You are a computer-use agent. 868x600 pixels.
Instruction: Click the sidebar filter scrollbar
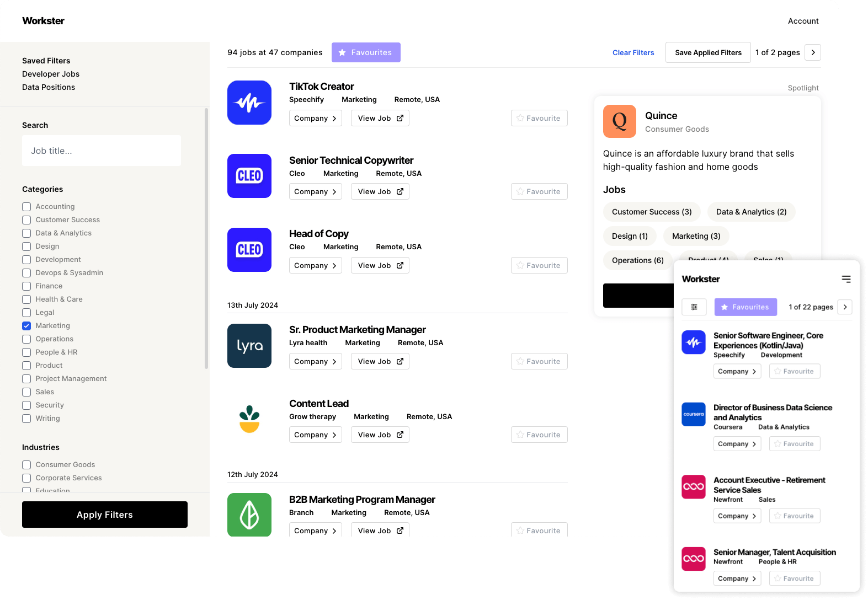pyautogui.click(x=206, y=237)
